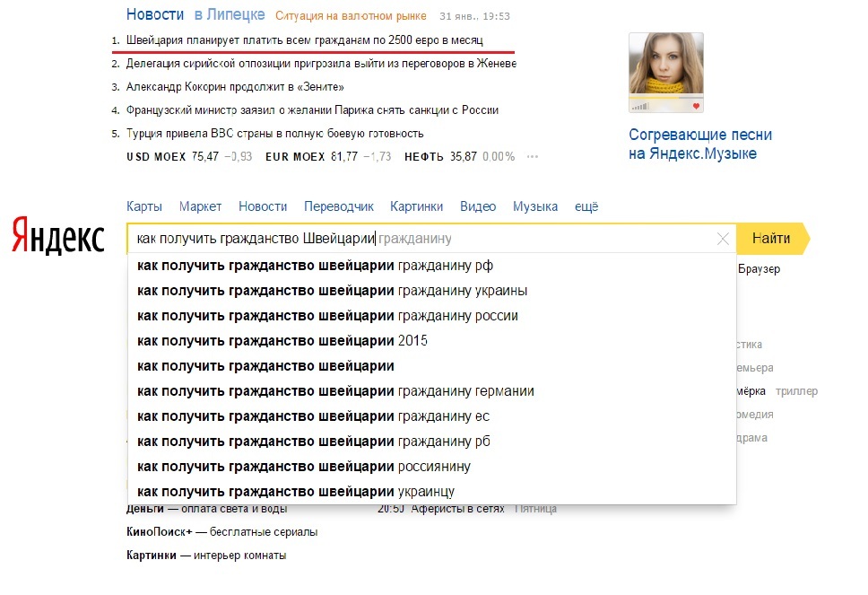The width and height of the screenshot is (868, 595).
Task: Select suggestion ending with 'гражданину украины'
Action: coord(432,291)
